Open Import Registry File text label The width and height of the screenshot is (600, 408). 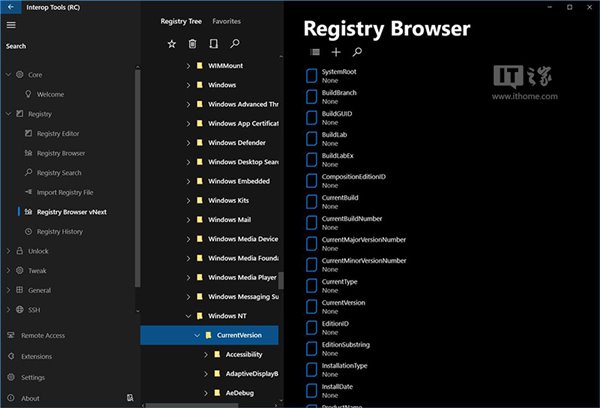tap(65, 192)
